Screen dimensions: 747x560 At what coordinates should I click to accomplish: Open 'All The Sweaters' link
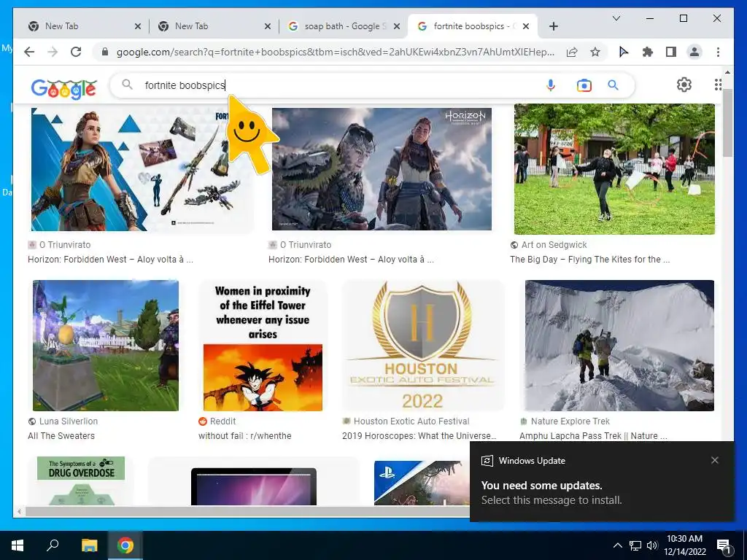pos(61,436)
